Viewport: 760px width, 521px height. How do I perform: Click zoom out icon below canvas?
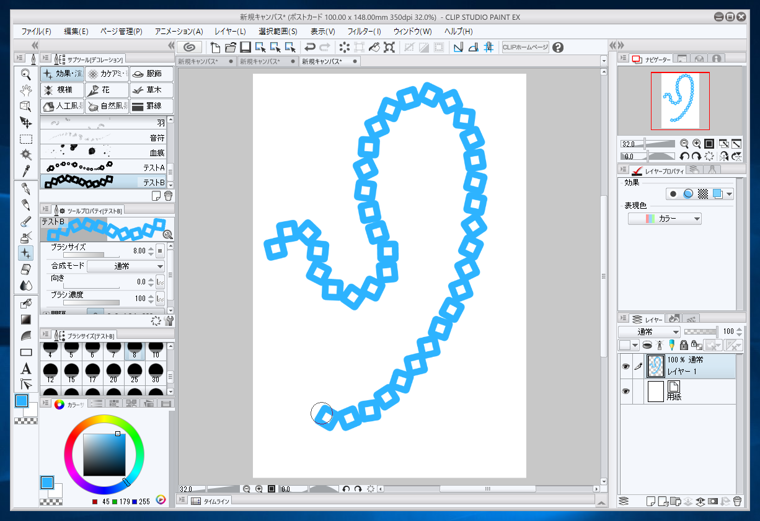tap(247, 489)
